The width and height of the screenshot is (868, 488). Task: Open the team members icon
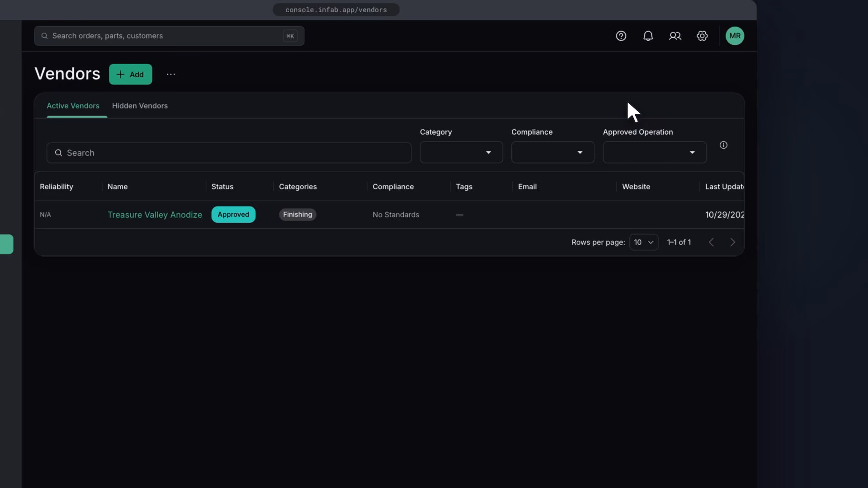pyautogui.click(x=675, y=36)
